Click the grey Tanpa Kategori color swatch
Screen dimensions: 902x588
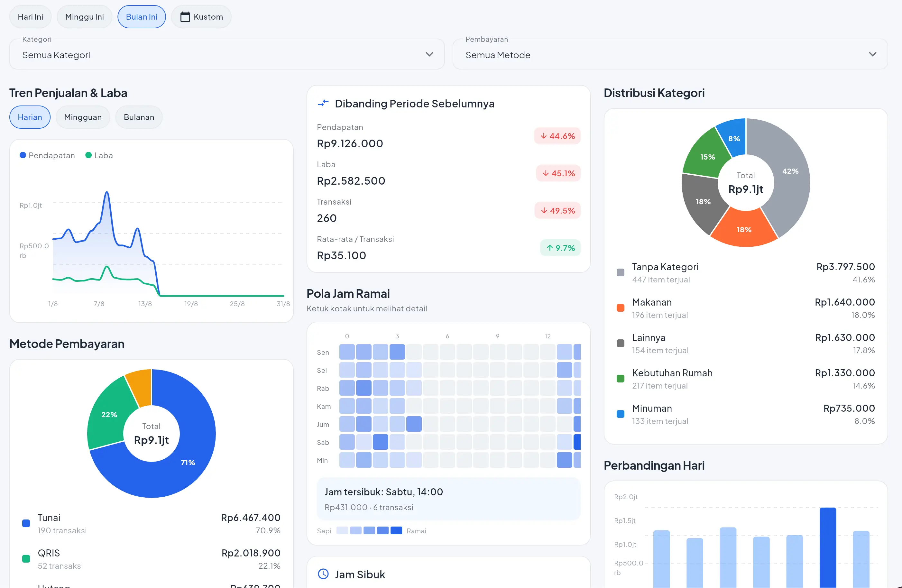tap(621, 272)
